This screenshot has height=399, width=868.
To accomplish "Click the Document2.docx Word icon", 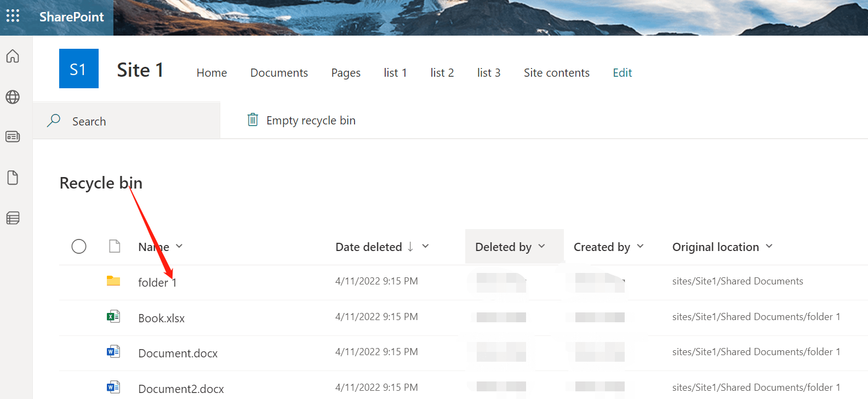I will click(113, 387).
